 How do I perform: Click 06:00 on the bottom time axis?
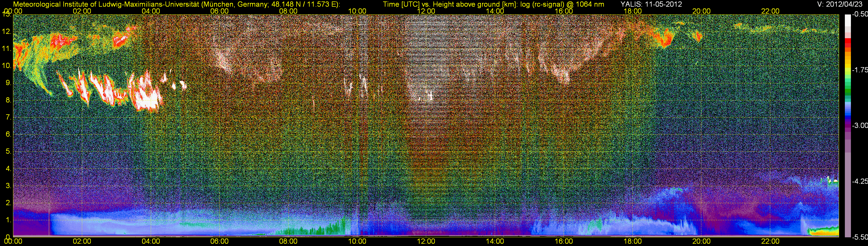tap(219, 242)
